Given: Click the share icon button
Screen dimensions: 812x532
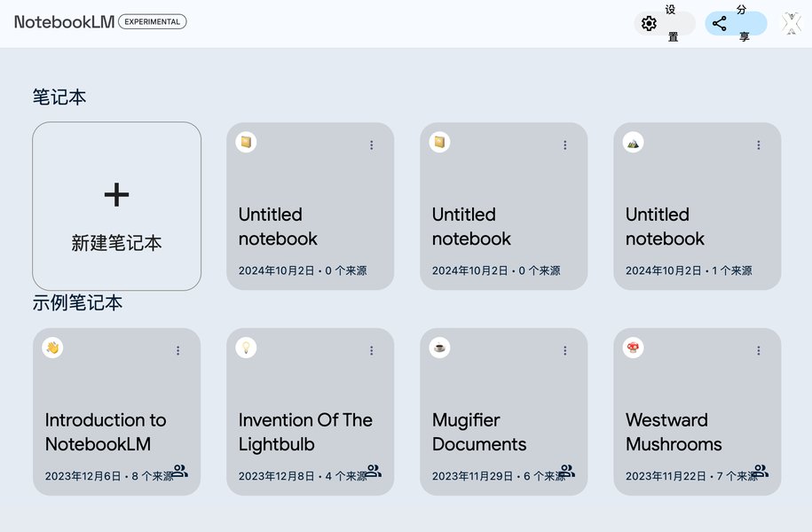Looking at the screenshot, I should pos(720,23).
